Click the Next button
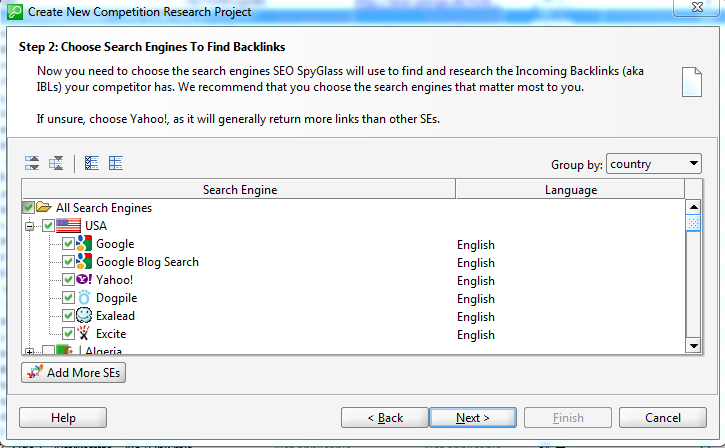Image resolution: width=725 pixels, height=448 pixels. pos(473,417)
